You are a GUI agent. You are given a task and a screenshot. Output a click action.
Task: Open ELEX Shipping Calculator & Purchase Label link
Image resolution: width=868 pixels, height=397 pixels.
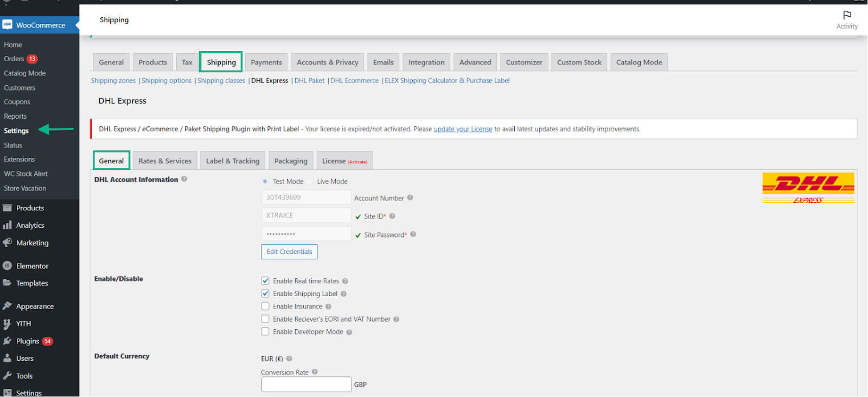point(447,81)
